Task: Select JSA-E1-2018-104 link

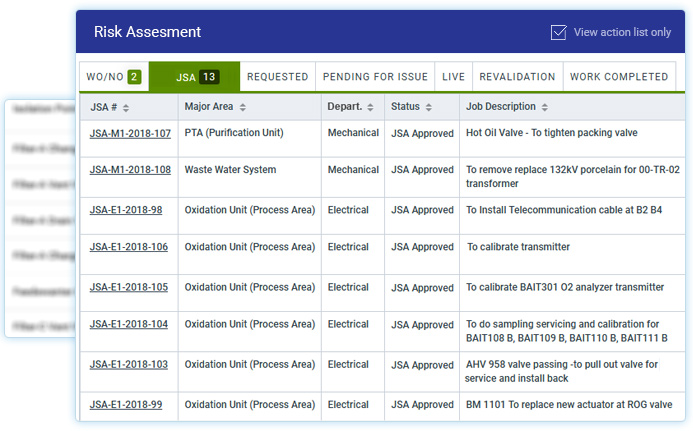Action: 129,325
